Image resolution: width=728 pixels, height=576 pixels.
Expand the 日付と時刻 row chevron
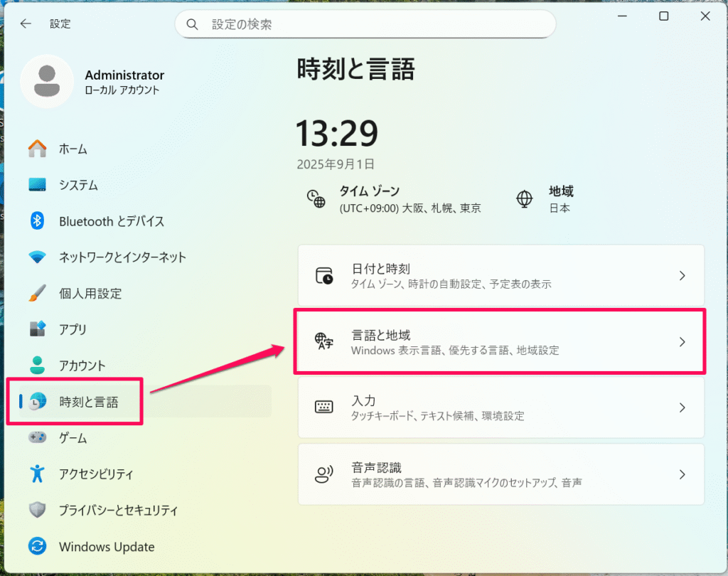coord(682,276)
